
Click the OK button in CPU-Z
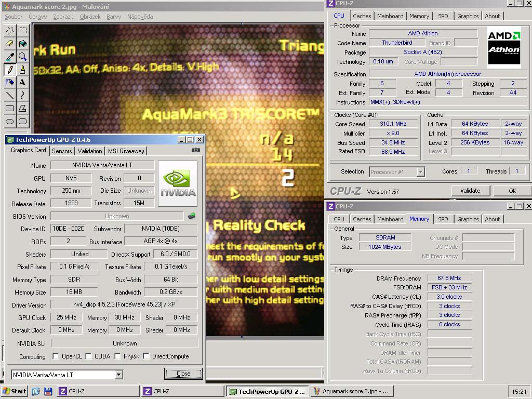click(x=512, y=191)
